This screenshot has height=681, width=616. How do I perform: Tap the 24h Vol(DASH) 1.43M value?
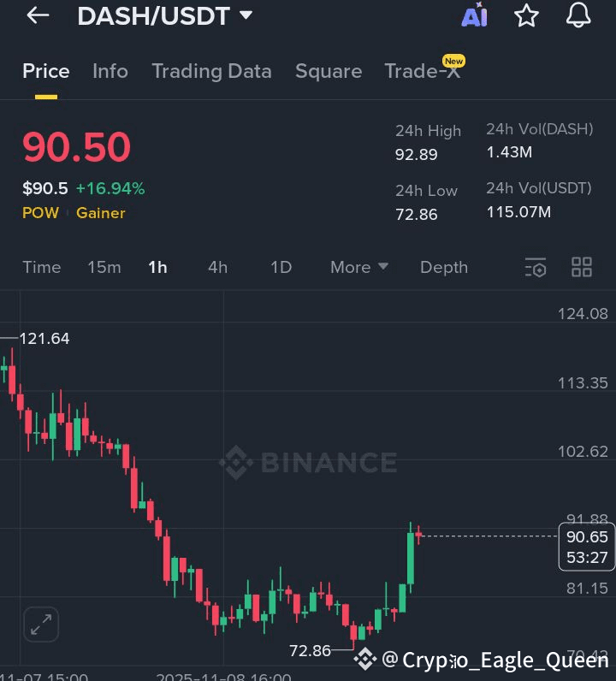click(509, 152)
